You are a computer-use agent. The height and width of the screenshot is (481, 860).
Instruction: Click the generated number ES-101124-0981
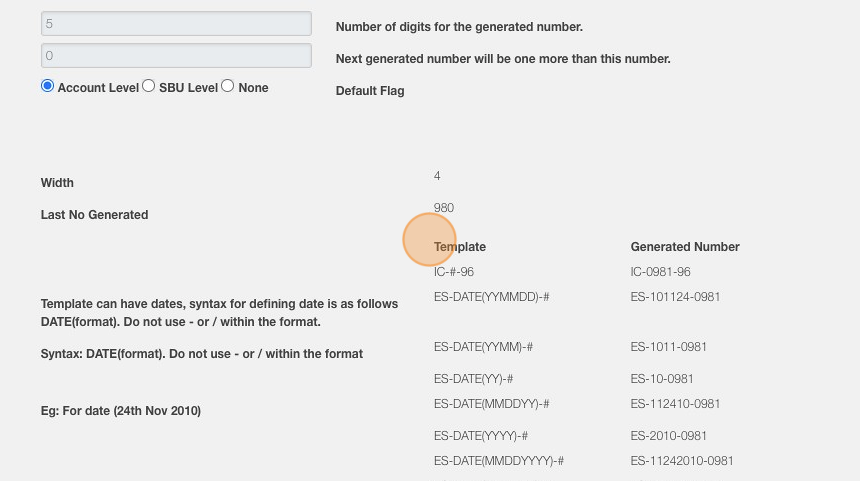tap(675, 297)
